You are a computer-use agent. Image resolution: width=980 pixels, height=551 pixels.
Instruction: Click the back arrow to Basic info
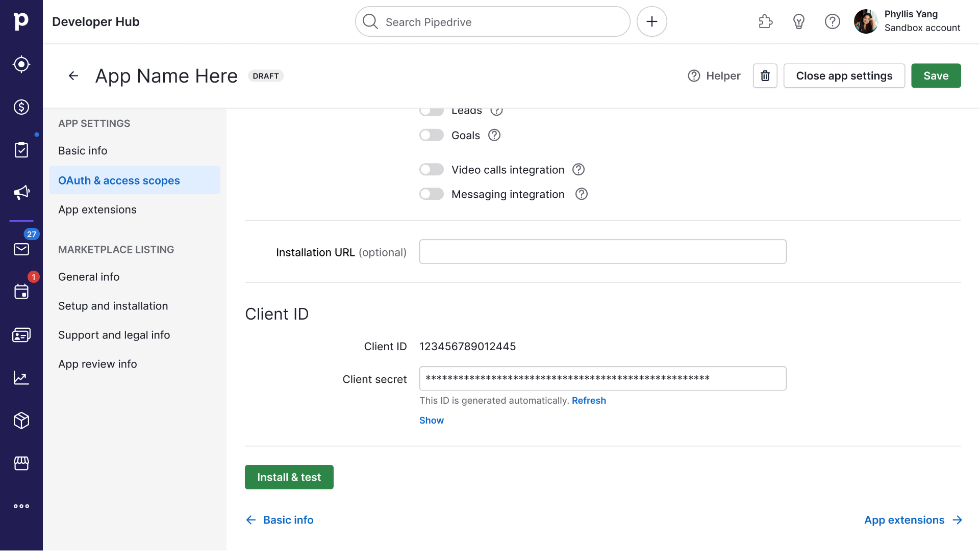(x=251, y=520)
